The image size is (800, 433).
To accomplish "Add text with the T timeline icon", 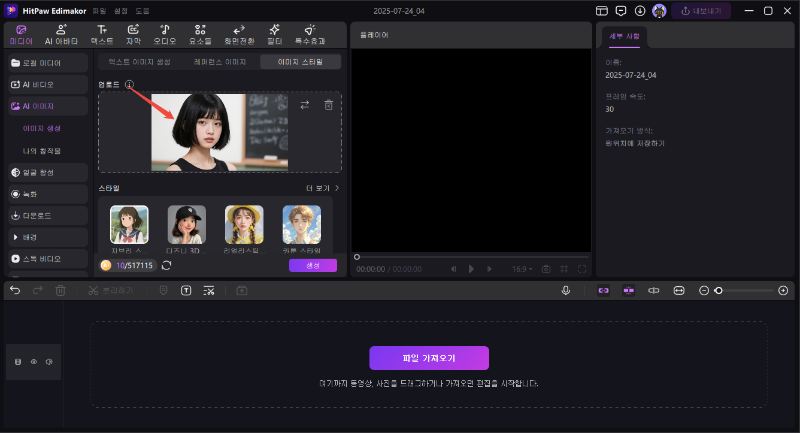I will [x=186, y=290].
